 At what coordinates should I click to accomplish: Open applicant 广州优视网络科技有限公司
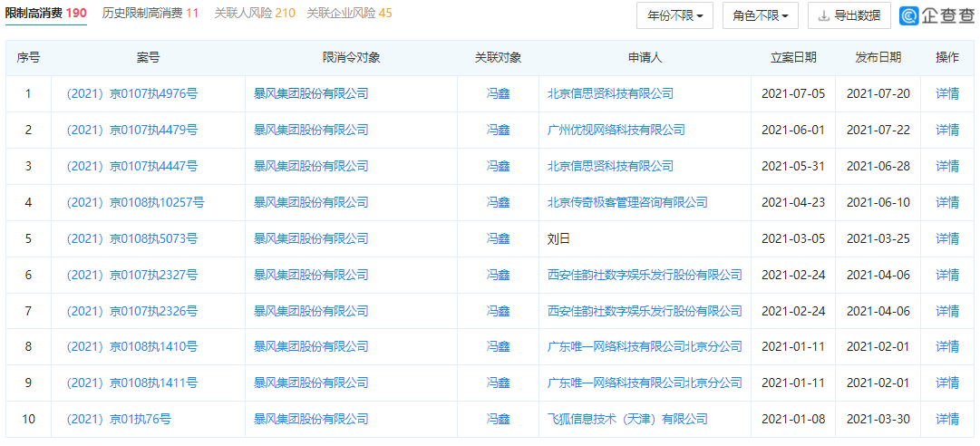pyautogui.click(x=616, y=131)
